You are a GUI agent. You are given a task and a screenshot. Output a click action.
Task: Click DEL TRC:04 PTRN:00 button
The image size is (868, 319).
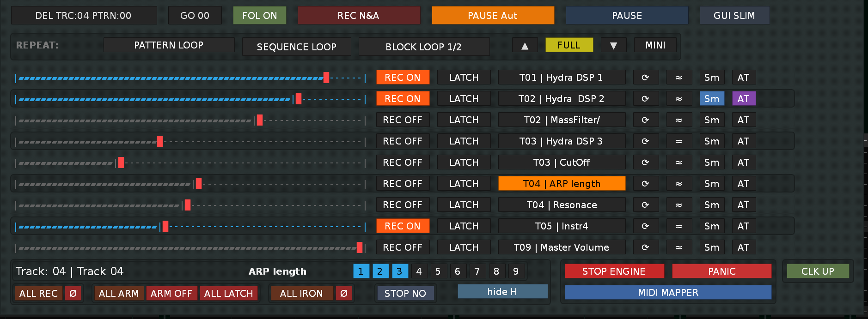click(84, 15)
